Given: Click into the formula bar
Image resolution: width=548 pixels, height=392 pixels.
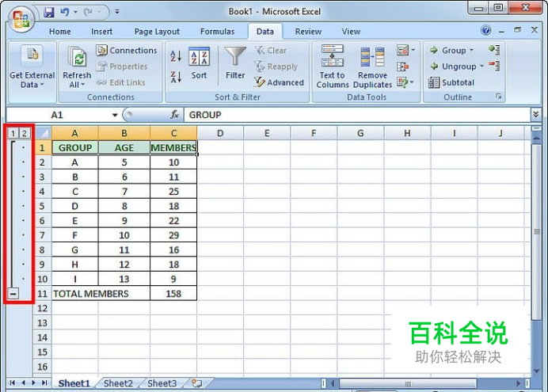Looking at the screenshot, I should [x=356, y=115].
